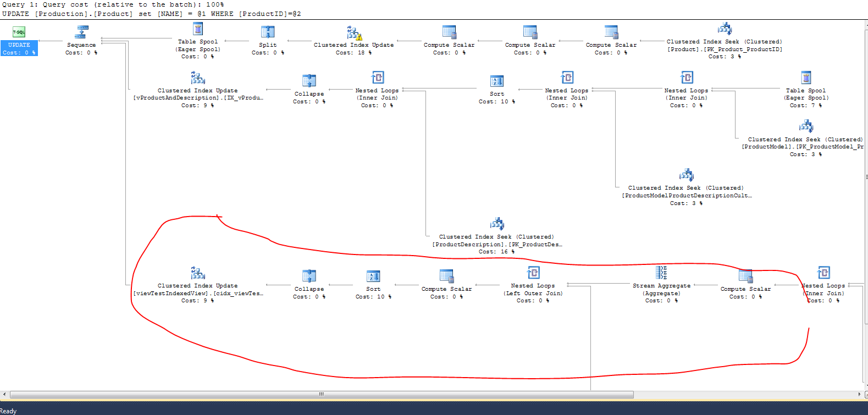Click the "Stream Aggregate" label text
This screenshot has width=868, height=415.
pyautogui.click(x=661, y=286)
